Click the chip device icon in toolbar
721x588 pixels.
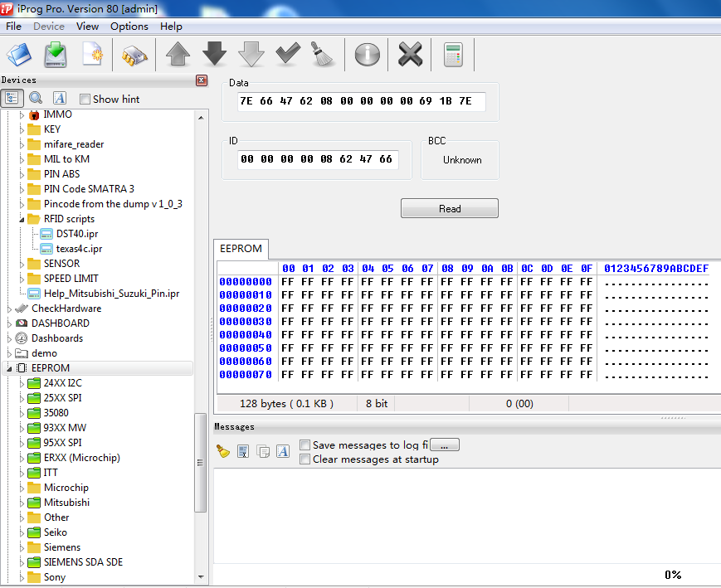pos(134,56)
